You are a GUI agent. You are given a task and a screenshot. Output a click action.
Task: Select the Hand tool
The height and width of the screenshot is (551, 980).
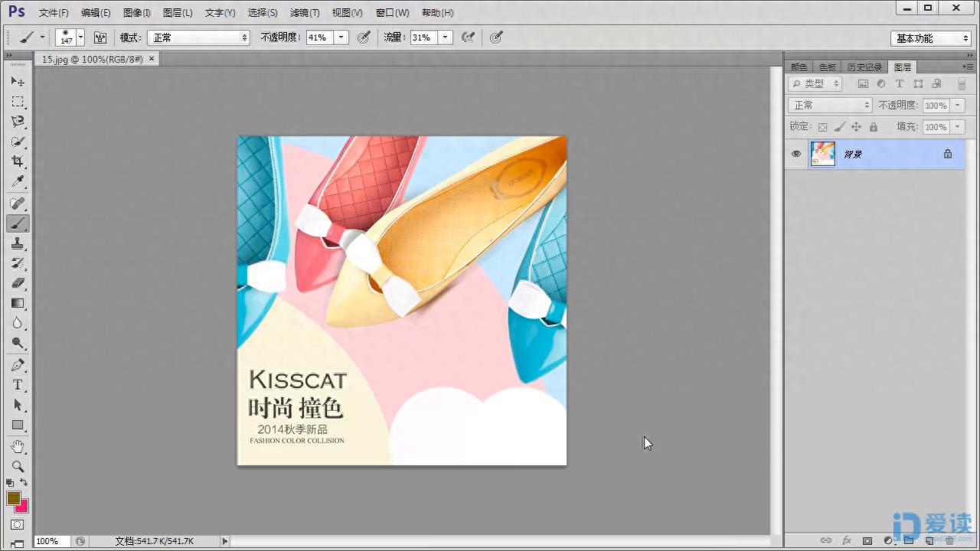[18, 446]
